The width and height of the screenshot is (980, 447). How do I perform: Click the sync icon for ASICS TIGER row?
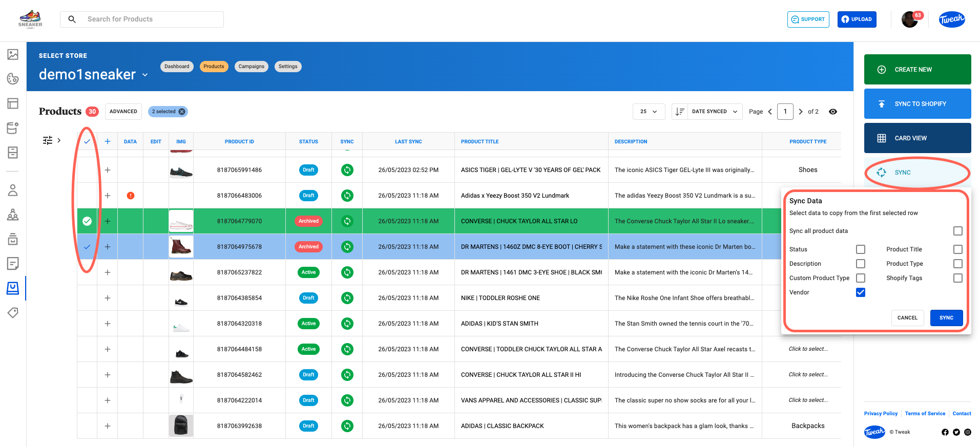347,170
